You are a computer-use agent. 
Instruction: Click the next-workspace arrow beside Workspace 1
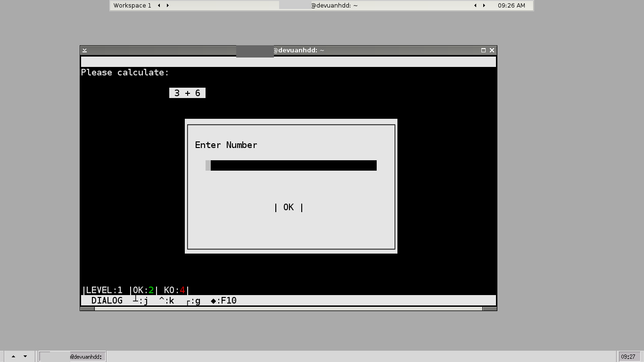point(167,6)
